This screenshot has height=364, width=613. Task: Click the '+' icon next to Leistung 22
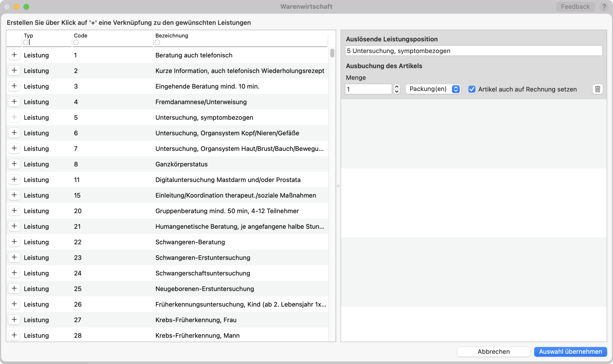(x=14, y=242)
